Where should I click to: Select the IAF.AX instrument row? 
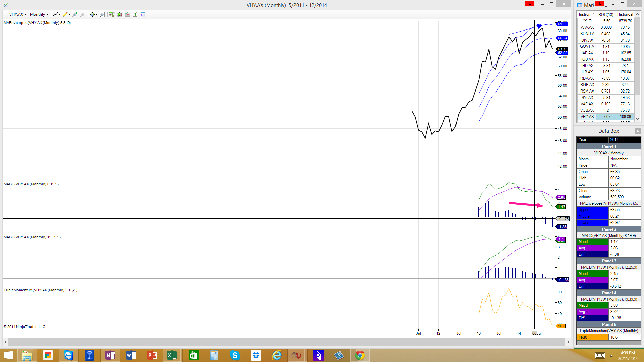tap(587, 53)
